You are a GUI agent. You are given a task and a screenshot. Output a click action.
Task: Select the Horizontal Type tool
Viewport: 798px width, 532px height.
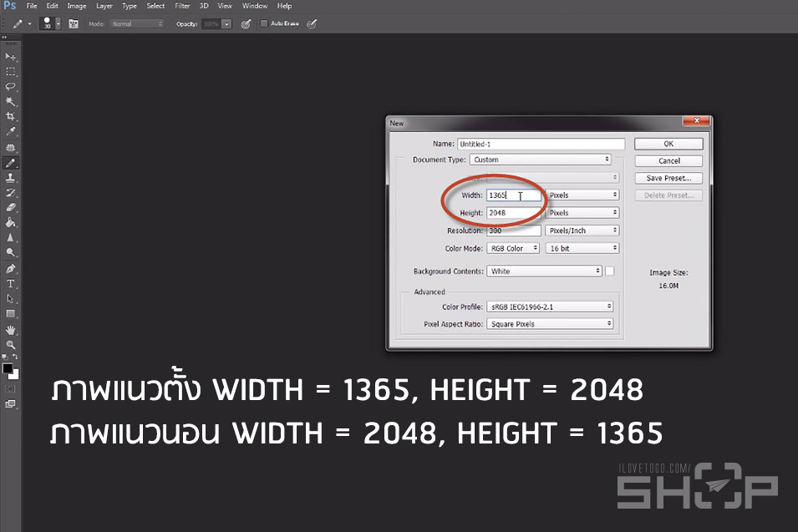click(x=10, y=284)
